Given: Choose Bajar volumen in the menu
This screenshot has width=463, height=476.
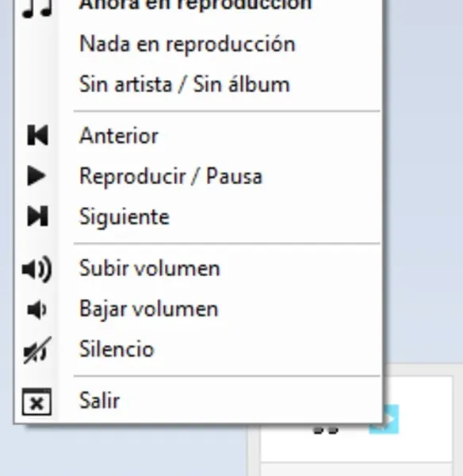Looking at the screenshot, I should click(x=198, y=309).
